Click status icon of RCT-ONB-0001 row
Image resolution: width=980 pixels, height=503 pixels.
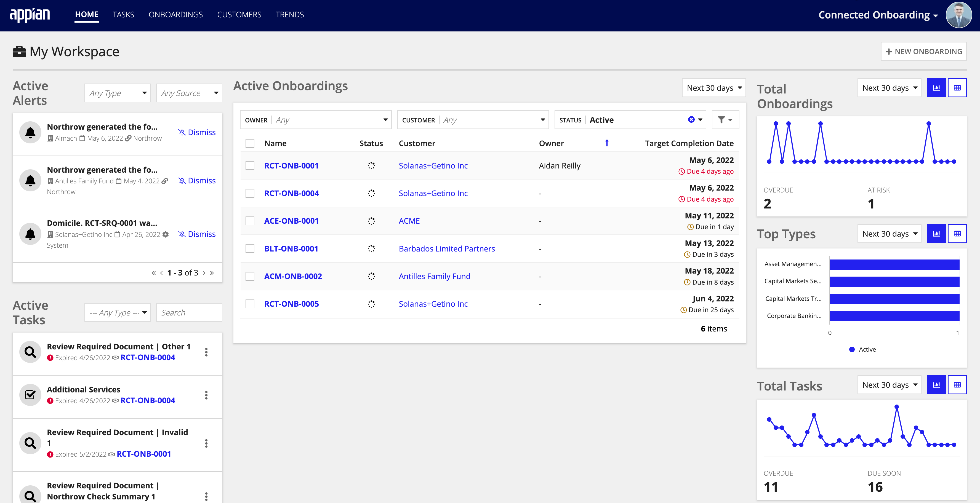coord(371,165)
